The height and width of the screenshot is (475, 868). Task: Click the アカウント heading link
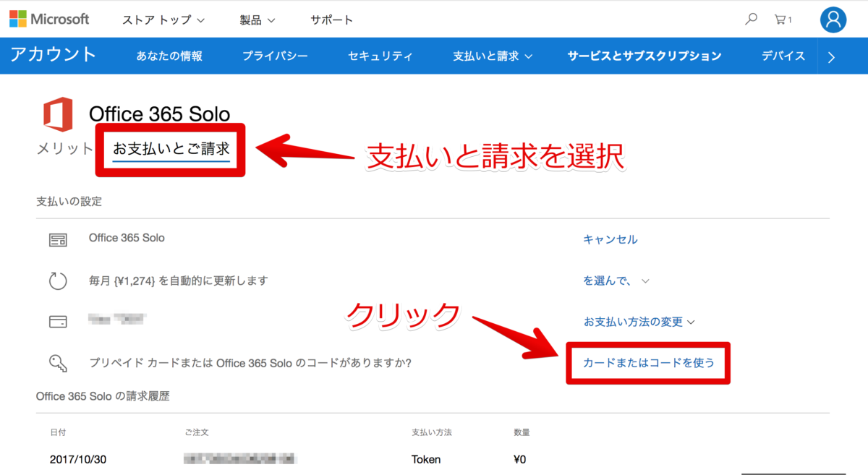click(x=54, y=55)
